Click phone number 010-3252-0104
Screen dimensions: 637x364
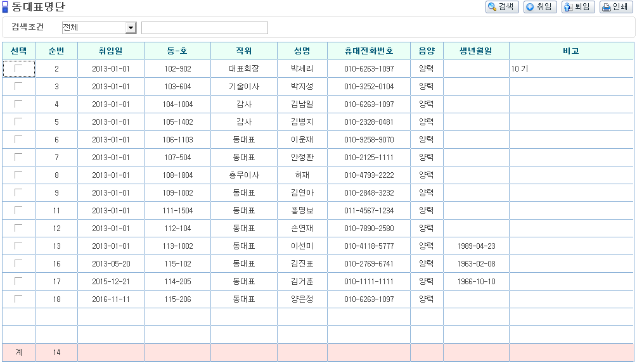(x=369, y=87)
